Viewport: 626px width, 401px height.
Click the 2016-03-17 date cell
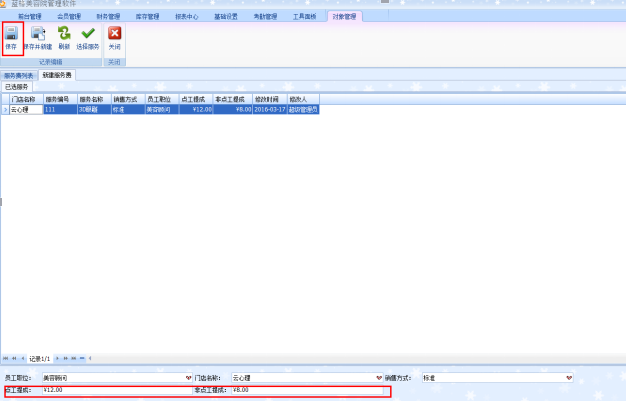[x=270, y=109]
